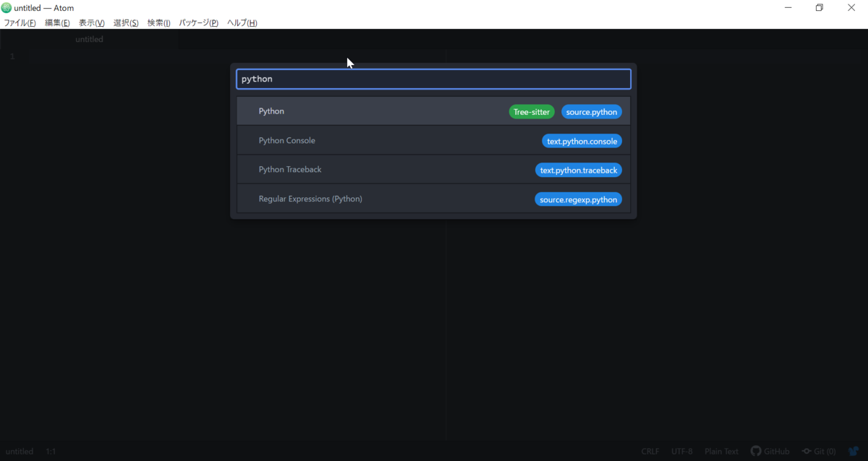Minimize the Atom window
Image resolution: width=868 pixels, height=461 pixels.
point(788,8)
